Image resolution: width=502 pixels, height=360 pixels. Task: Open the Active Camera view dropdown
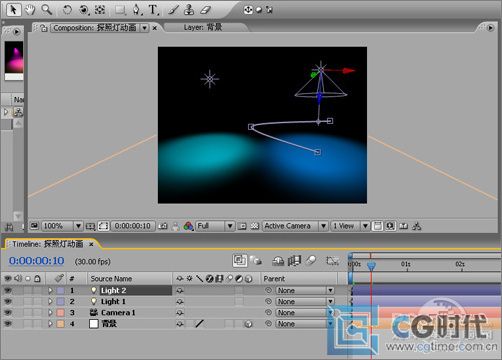coord(295,226)
